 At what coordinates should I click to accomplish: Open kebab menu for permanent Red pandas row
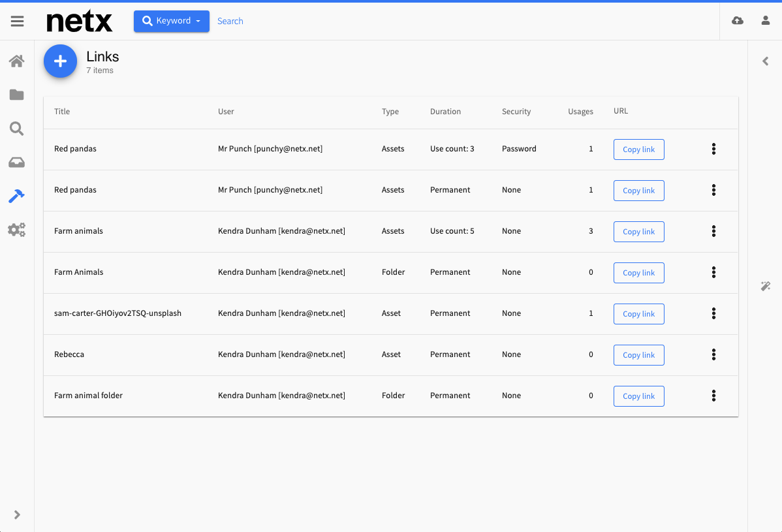[x=713, y=190]
